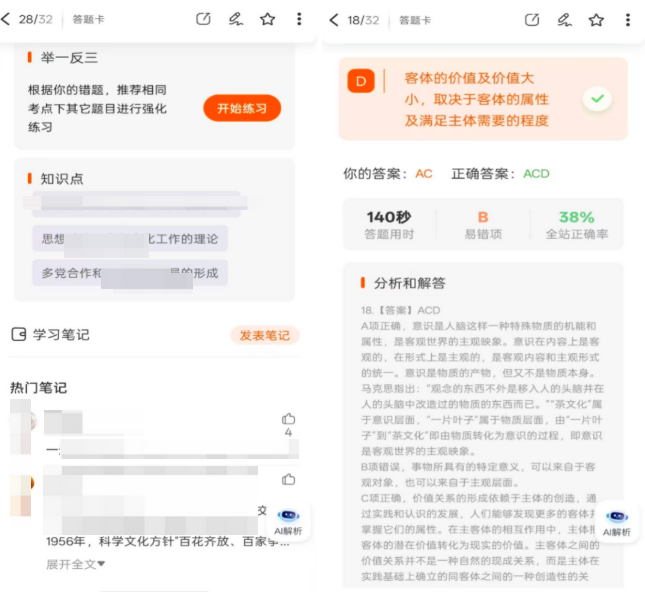Click the 38% 全站正确率 stat
The width and height of the screenshot is (645, 592).
(x=577, y=225)
